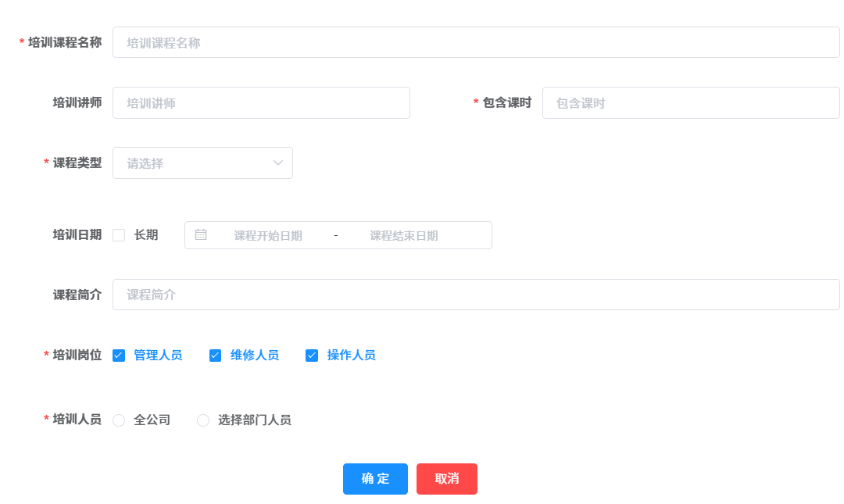Click the calendar icon in date range

pyautogui.click(x=201, y=234)
